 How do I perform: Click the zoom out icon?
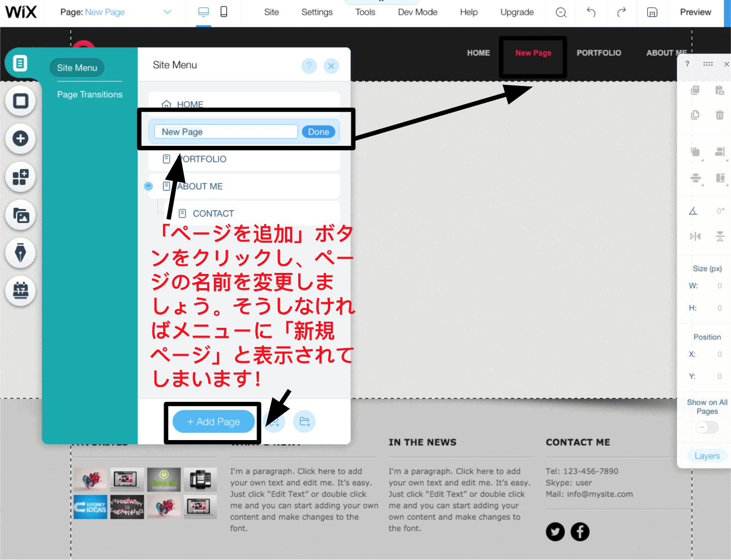[561, 12]
